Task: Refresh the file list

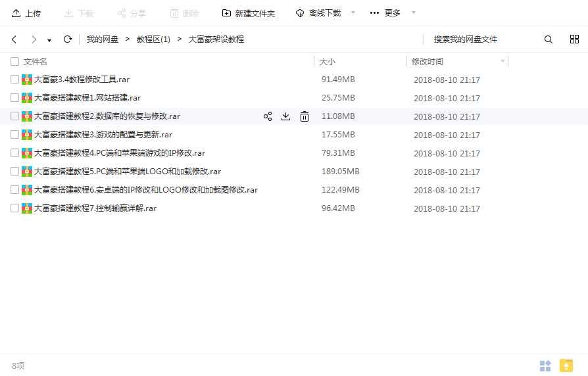Action: (x=68, y=39)
